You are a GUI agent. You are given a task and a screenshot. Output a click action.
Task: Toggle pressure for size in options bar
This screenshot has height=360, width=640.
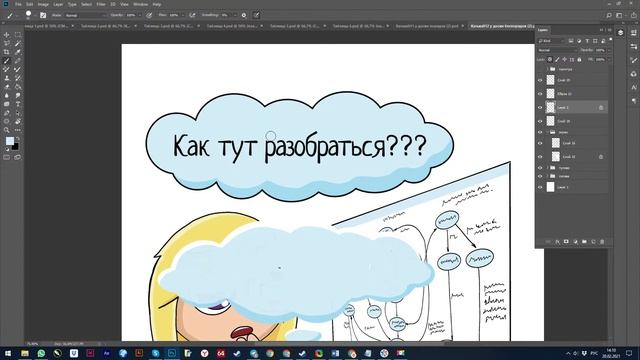coord(256,15)
